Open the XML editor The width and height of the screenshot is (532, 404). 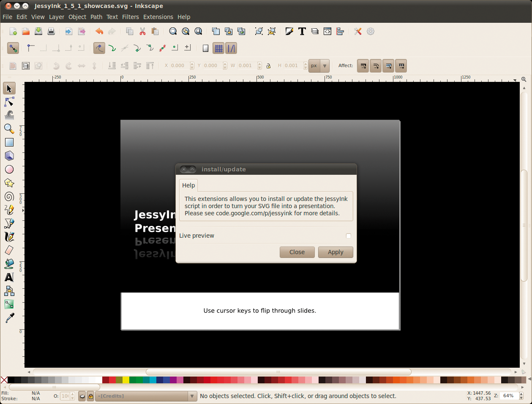[327, 31]
